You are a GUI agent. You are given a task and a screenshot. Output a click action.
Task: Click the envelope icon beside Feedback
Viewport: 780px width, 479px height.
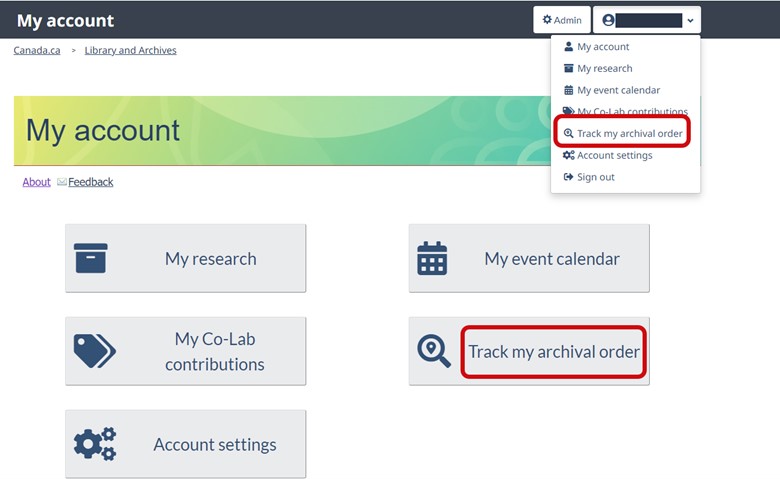(62, 182)
